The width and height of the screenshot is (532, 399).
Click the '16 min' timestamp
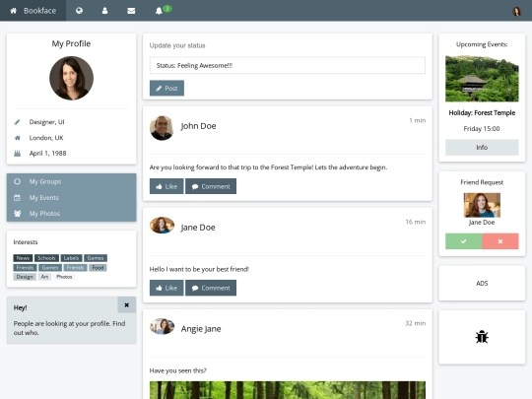click(416, 222)
